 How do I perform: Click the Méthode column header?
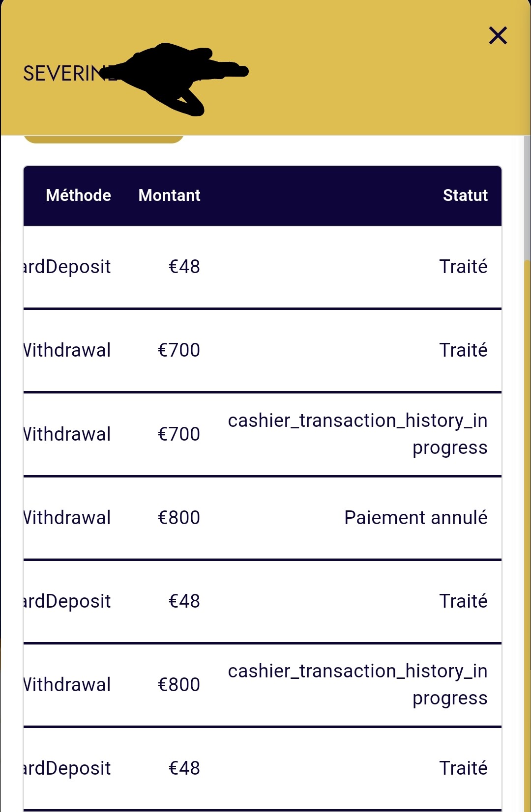pyautogui.click(x=78, y=196)
